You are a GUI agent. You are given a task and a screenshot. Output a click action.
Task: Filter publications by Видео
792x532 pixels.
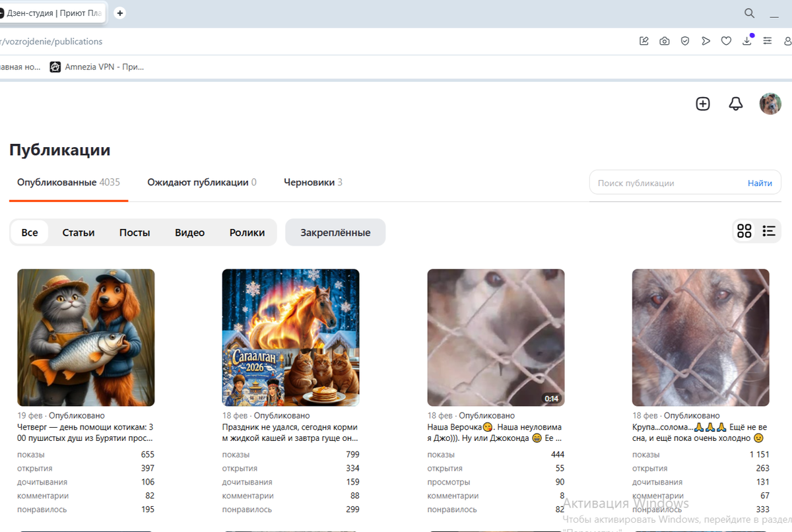click(189, 232)
